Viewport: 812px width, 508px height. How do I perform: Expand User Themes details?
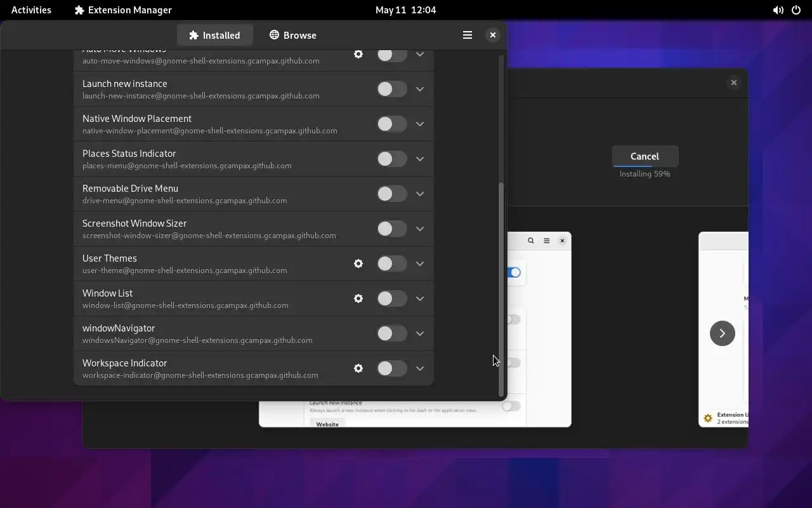(420, 264)
